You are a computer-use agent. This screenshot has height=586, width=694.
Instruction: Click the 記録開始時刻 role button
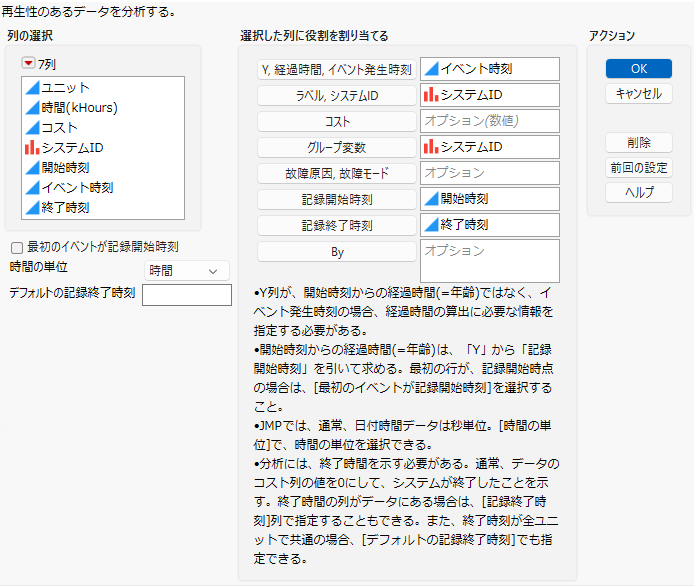(336, 200)
